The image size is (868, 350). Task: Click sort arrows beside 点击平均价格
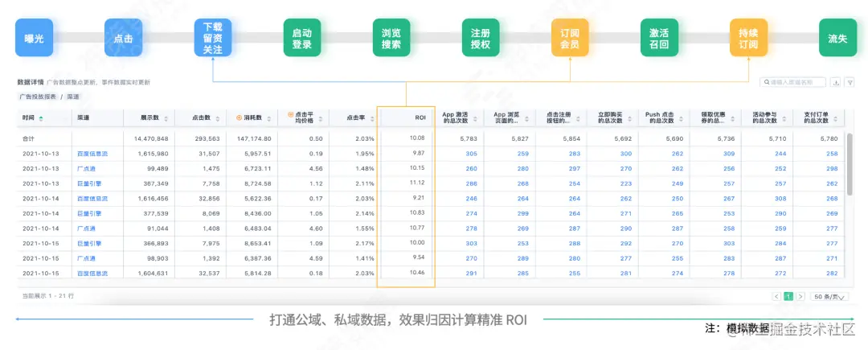point(320,118)
